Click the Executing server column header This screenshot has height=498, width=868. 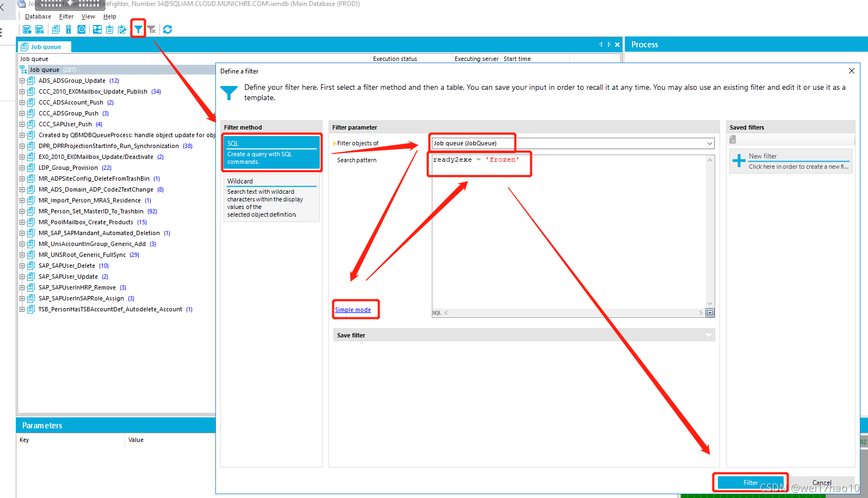(477, 59)
